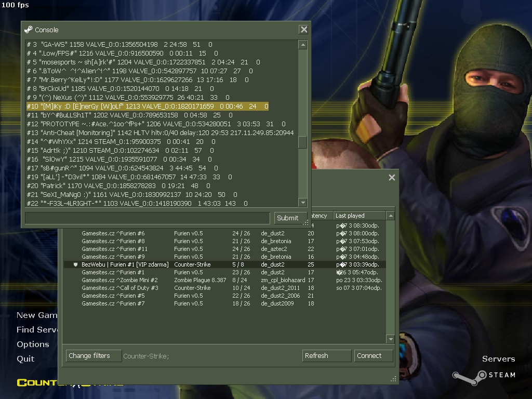Click the console scrollbar thumb

(302, 142)
